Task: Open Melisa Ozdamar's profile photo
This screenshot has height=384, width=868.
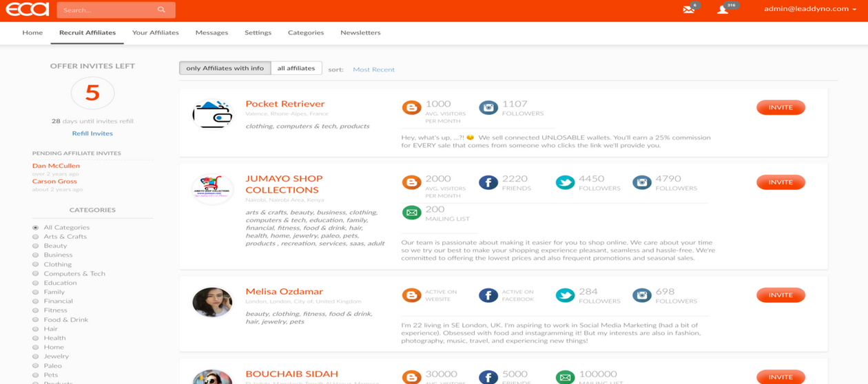Action: pos(212,302)
